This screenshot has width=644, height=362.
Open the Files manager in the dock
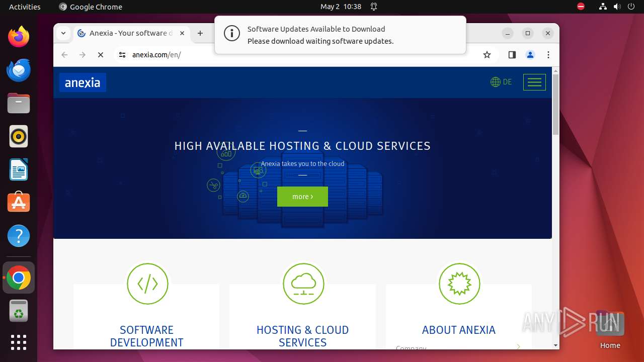19,103
